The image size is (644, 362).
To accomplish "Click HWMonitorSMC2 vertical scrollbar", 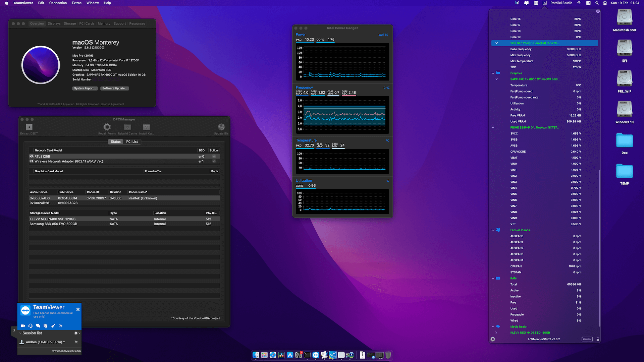I will (x=599, y=248).
